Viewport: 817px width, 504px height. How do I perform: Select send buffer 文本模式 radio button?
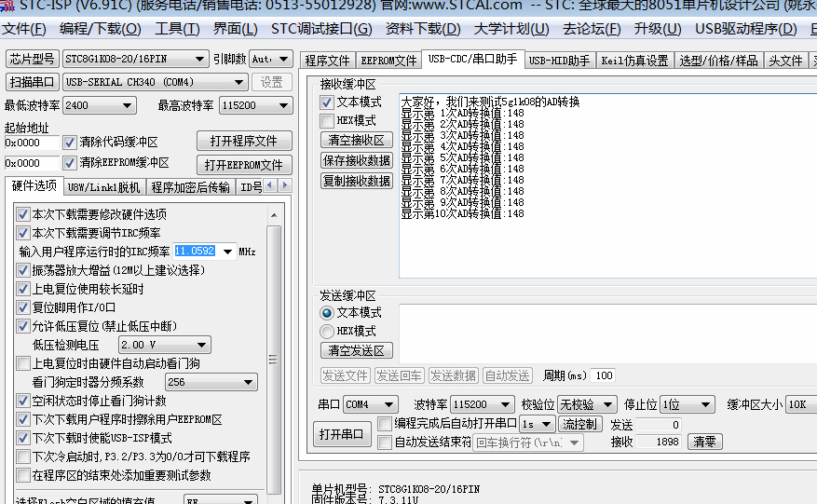pyautogui.click(x=327, y=313)
